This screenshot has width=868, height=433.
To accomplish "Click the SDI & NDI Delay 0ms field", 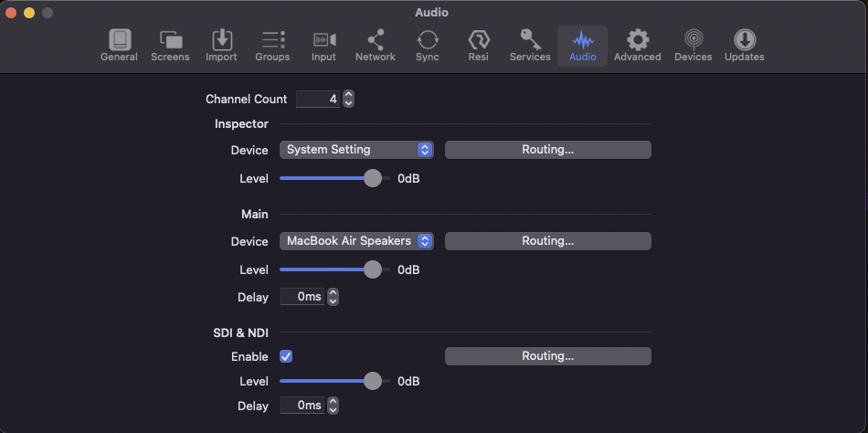I will click(302, 406).
